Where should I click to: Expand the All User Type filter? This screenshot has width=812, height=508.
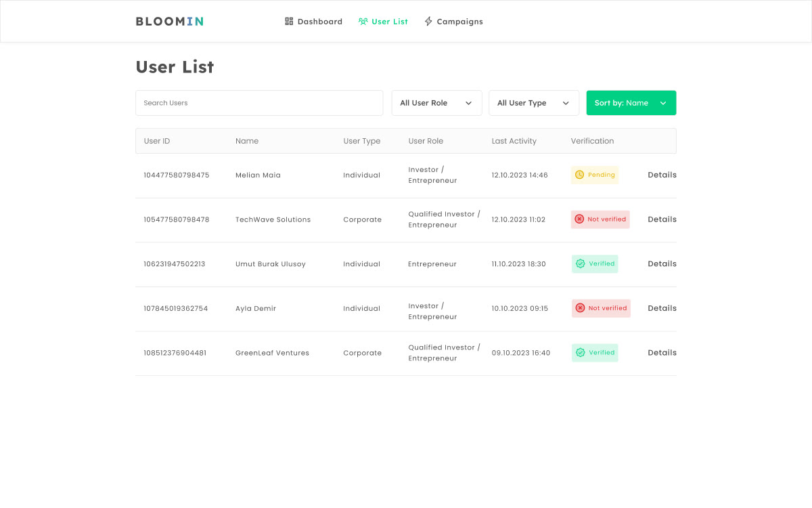[534, 103]
